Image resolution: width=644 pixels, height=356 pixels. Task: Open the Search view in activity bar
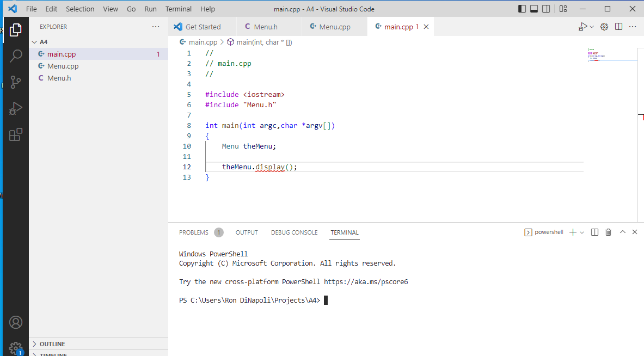coord(16,56)
